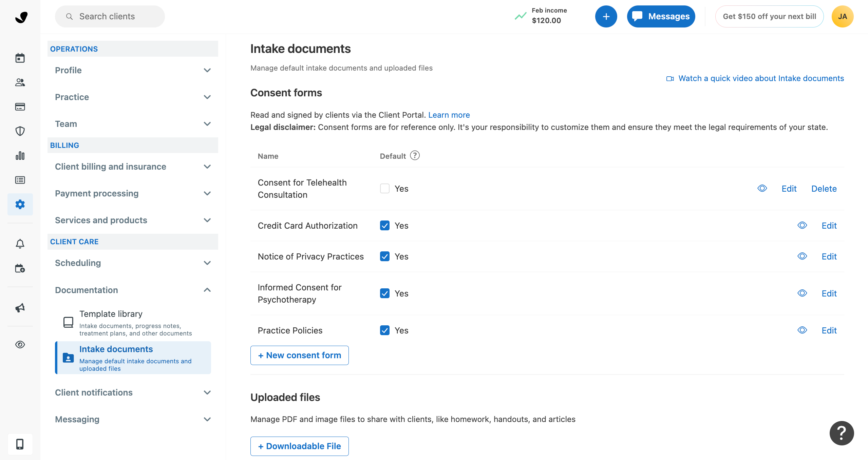This screenshot has height=460, width=868.
Task: Open Template library menu item
Action: [133, 323]
